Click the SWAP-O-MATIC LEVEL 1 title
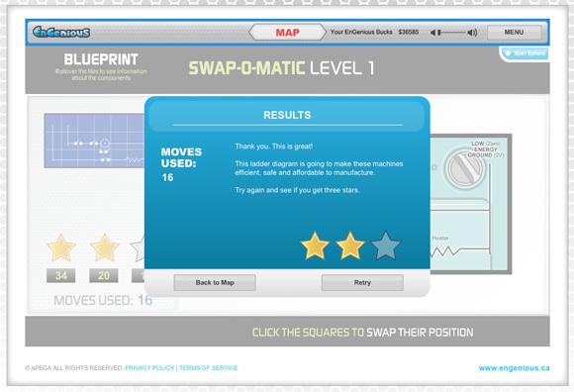The image size is (574, 392). [281, 68]
